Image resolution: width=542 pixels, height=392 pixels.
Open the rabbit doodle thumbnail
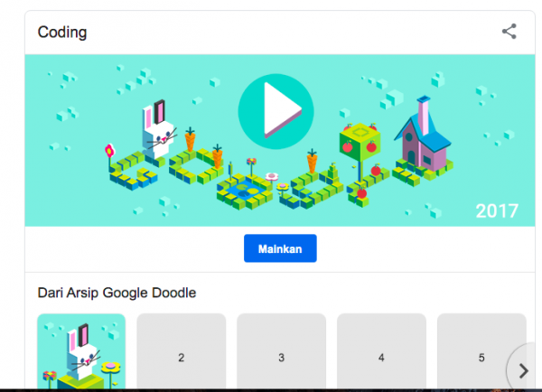point(81,351)
